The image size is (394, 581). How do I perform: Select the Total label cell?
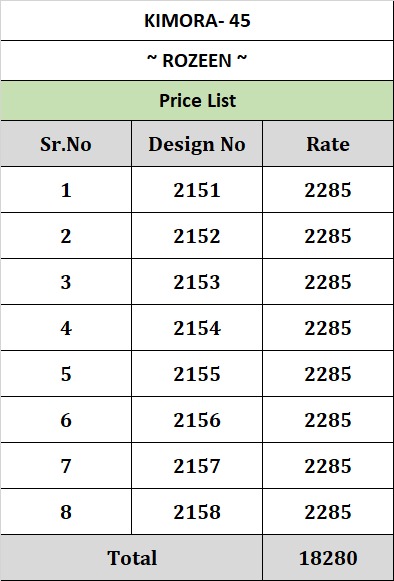point(131,558)
